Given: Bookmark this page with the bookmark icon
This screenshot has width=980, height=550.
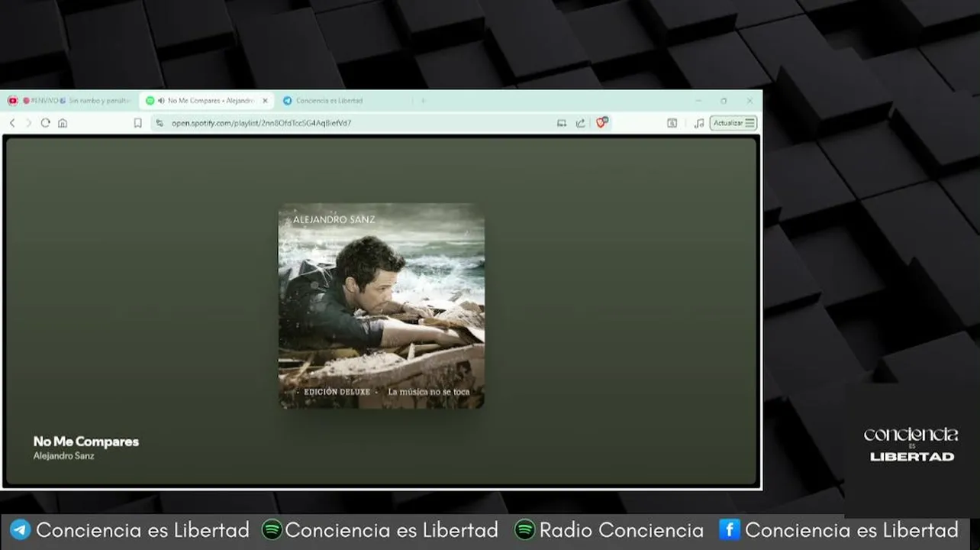Looking at the screenshot, I should pos(138,123).
